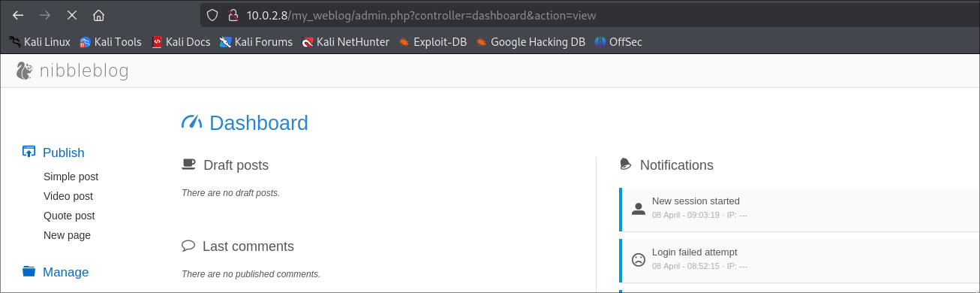Select Simple post under Publish
Viewport: 980px width, 293px height.
point(71,177)
